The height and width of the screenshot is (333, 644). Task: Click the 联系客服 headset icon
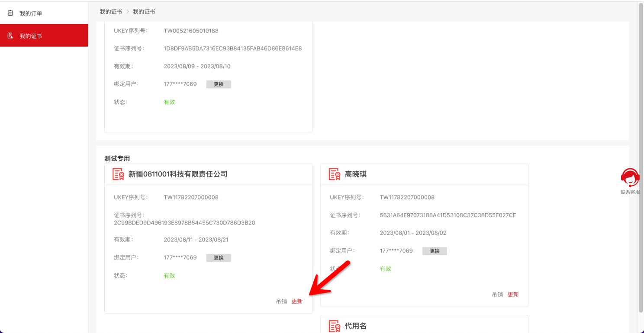[630, 177]
